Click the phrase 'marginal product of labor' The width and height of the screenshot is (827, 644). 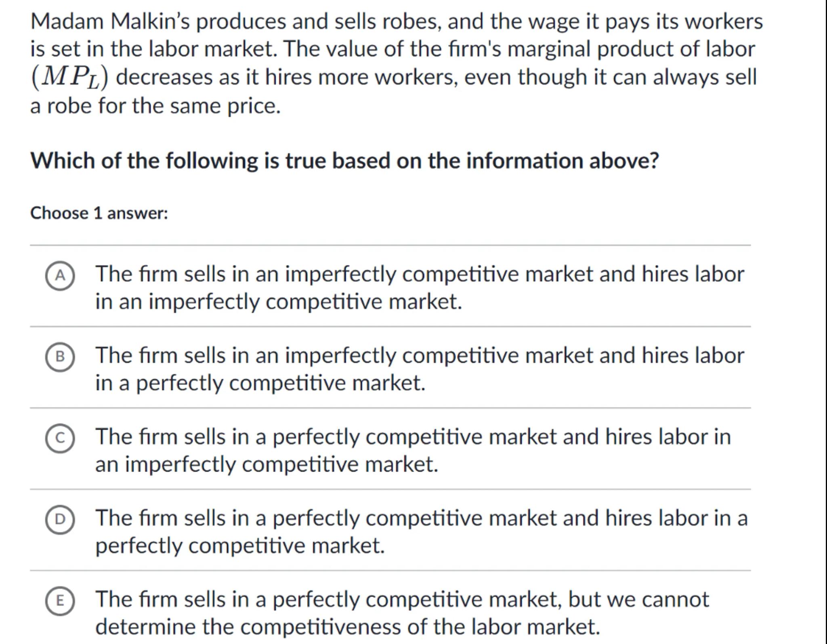pyautogui.click(x=631, y=49)
